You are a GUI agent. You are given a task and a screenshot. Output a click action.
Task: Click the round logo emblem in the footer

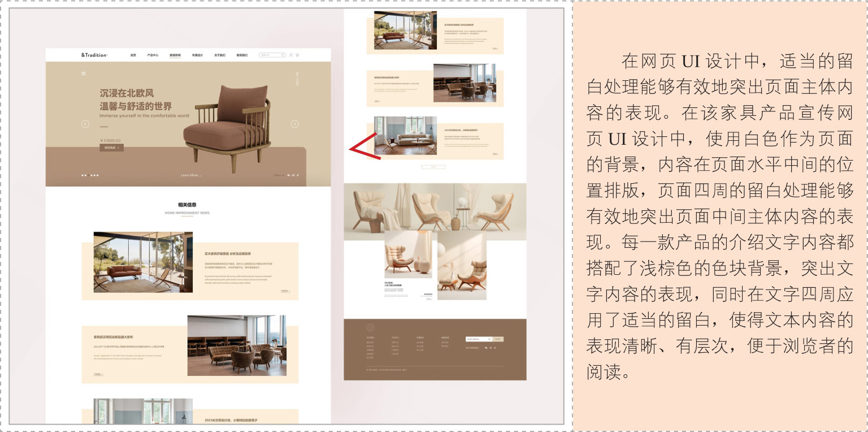click(370, 327)
